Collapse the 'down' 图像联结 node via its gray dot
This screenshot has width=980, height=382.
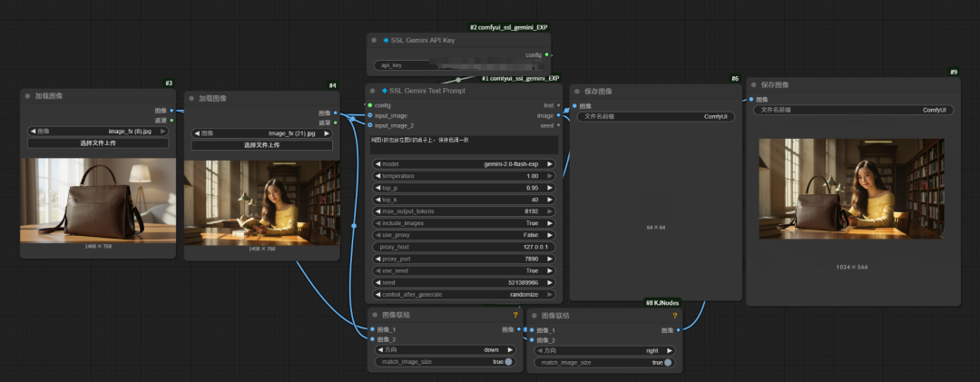click(375, 316)
